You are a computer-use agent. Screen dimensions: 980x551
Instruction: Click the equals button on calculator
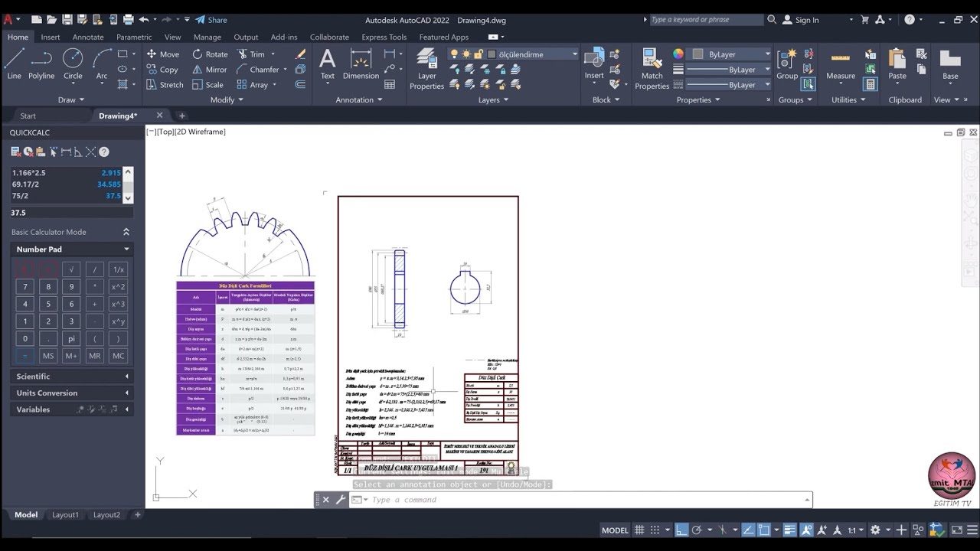pos(24,356)
